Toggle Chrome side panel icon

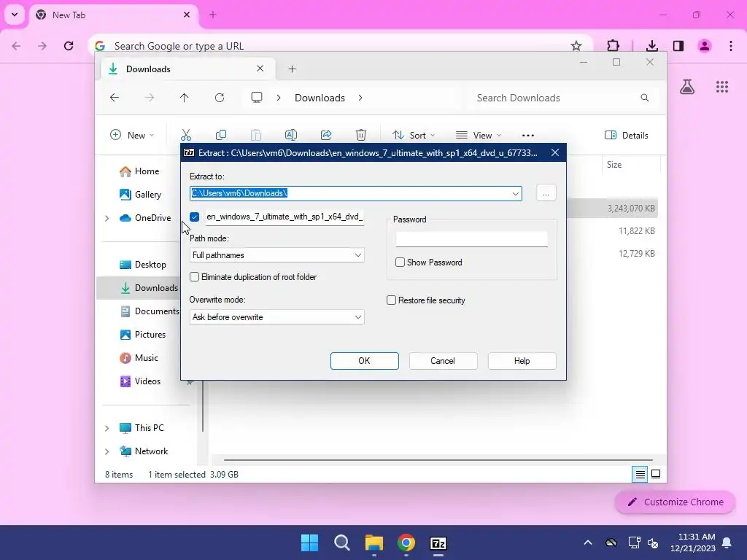pyautogui.click(x=678, y=46)
